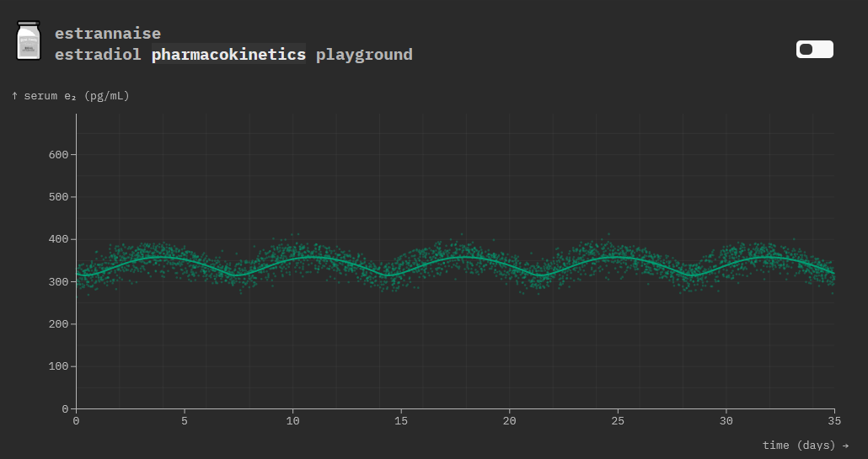868x459 pixels.
Task: Click the 100 tick on y-axis
Action: pos(58,366)
